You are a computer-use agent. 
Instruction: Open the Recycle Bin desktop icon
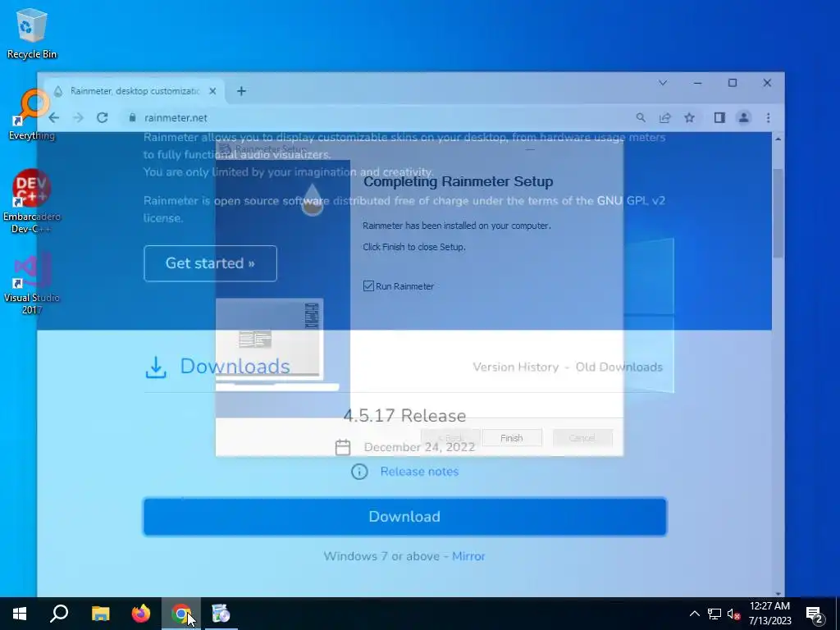[x=32, y=33]
